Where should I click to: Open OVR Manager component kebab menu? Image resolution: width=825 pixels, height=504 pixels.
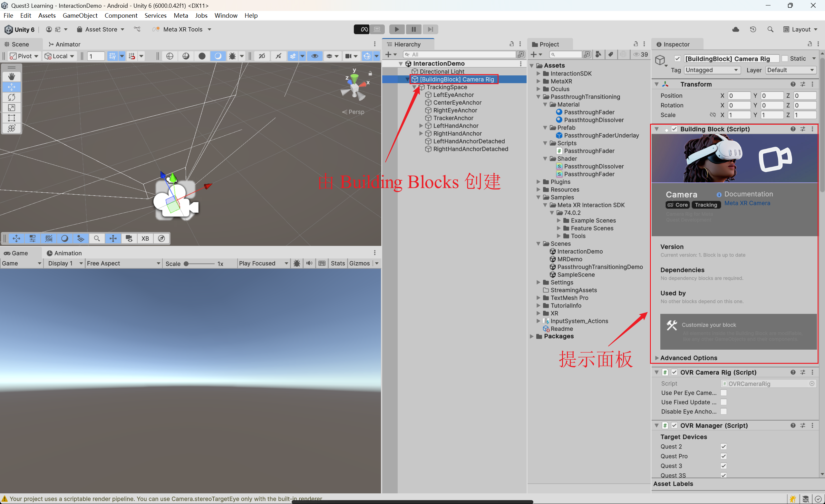coord(813,425)
